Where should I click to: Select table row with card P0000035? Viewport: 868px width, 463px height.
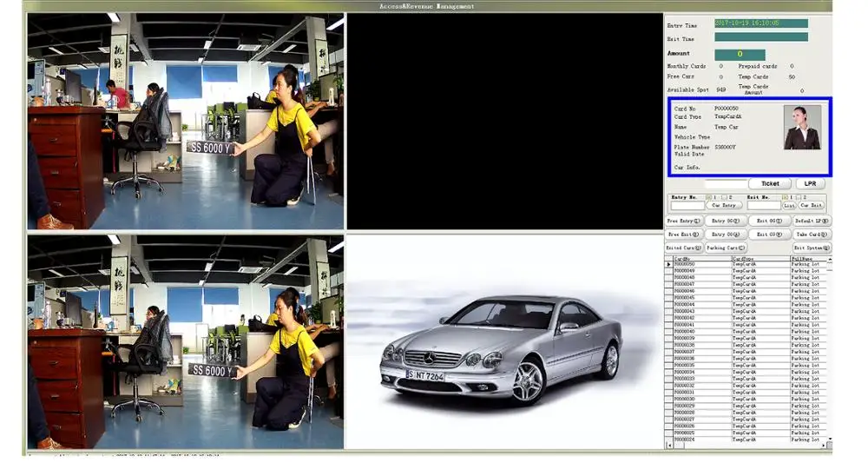746,366
